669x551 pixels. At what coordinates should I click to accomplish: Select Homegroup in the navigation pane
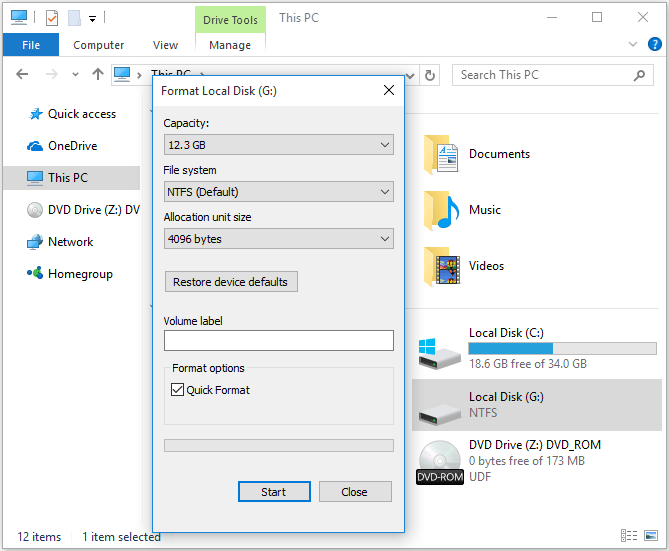point(80,274)
